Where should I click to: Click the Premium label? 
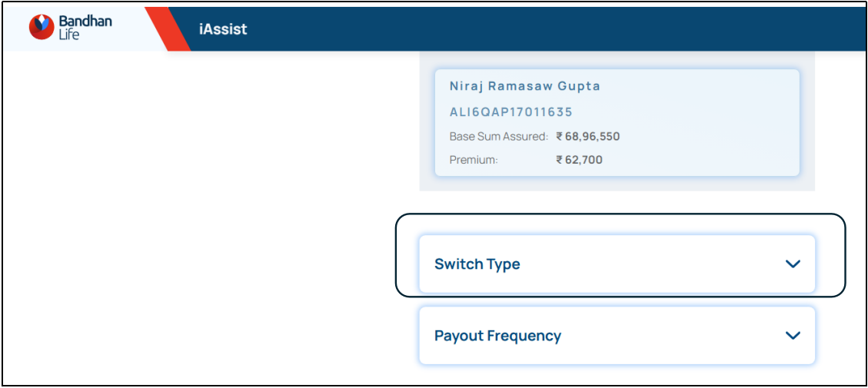click(x=474, y=160)
